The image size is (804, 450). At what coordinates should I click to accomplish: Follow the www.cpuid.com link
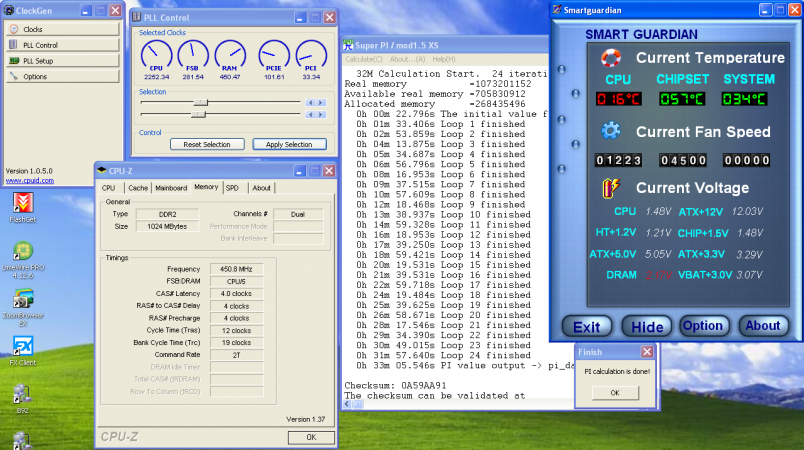pos(30,180)
